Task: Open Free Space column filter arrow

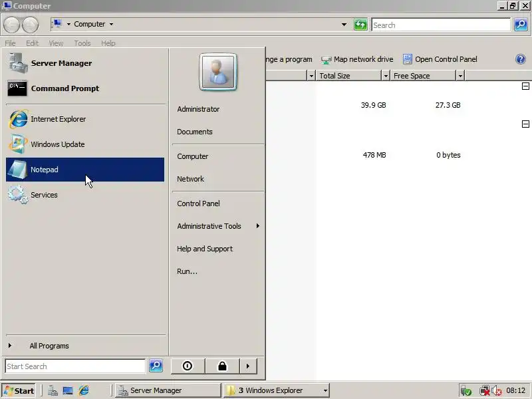Action: coord(460,76)
